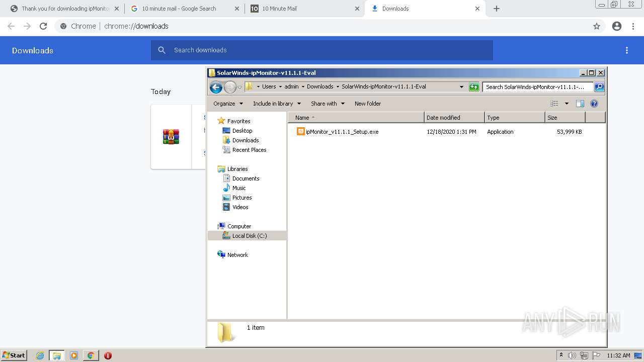Refresh the Explorer address bar
Image resolution: width=644 pixels, height=362 pixels.
(474, 87)
